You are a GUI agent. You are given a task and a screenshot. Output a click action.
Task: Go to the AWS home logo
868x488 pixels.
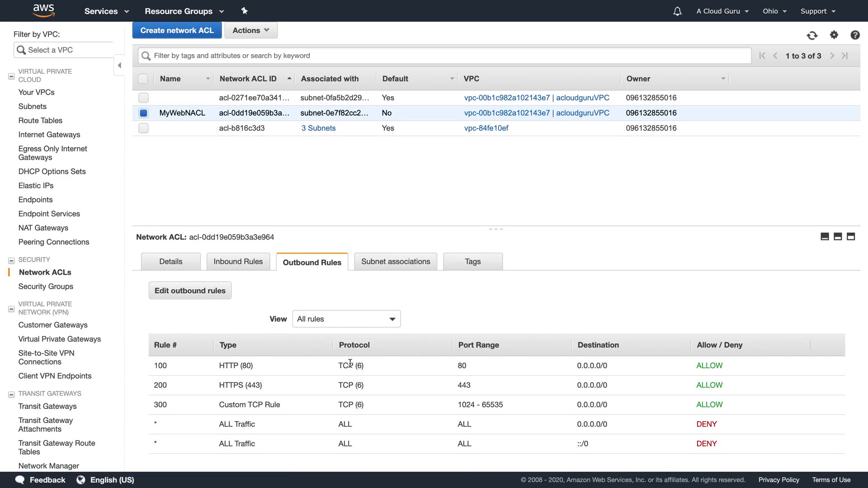tap(44, 10)
